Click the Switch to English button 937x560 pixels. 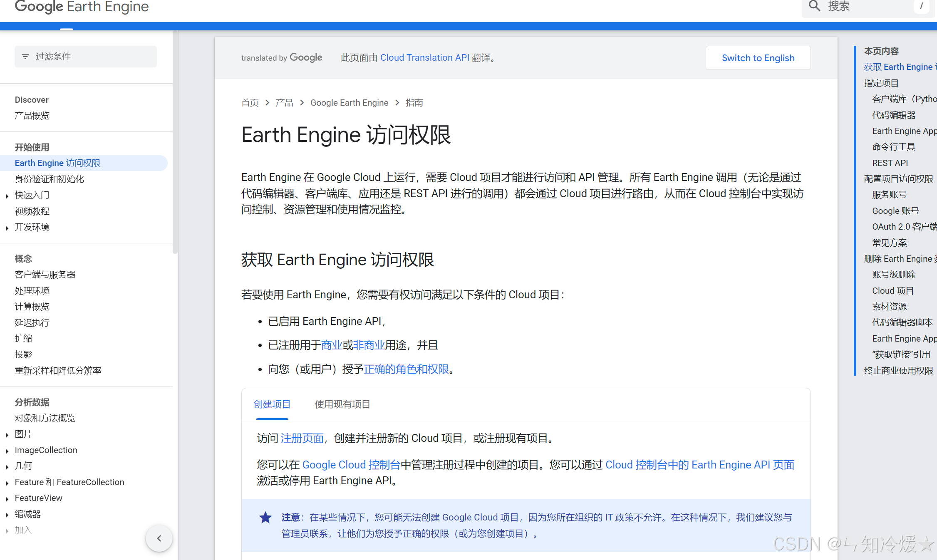(x=758, y=58)
